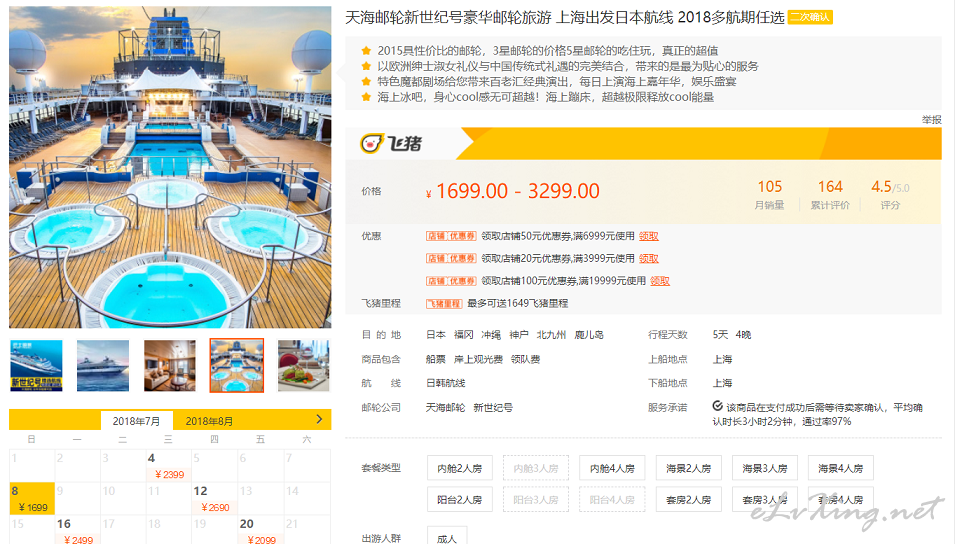
Task: Switch calendar to 2018年7月 tab
Action: point(136,421)
